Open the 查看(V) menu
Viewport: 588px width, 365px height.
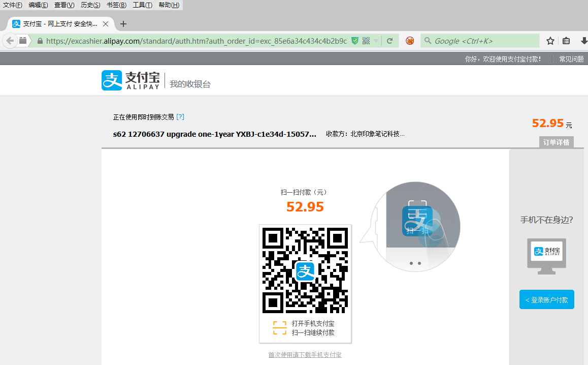tap(64, 5)
